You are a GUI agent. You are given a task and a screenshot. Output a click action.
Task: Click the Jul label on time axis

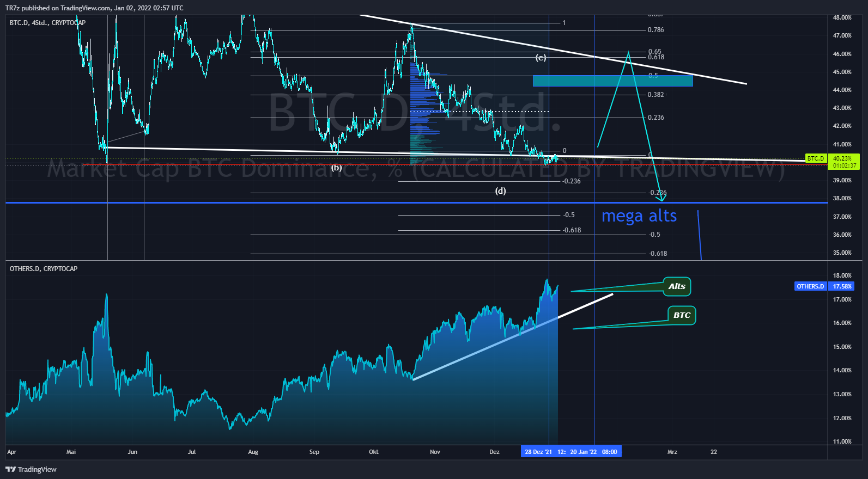pyautogui.click(x=192, y=452)
